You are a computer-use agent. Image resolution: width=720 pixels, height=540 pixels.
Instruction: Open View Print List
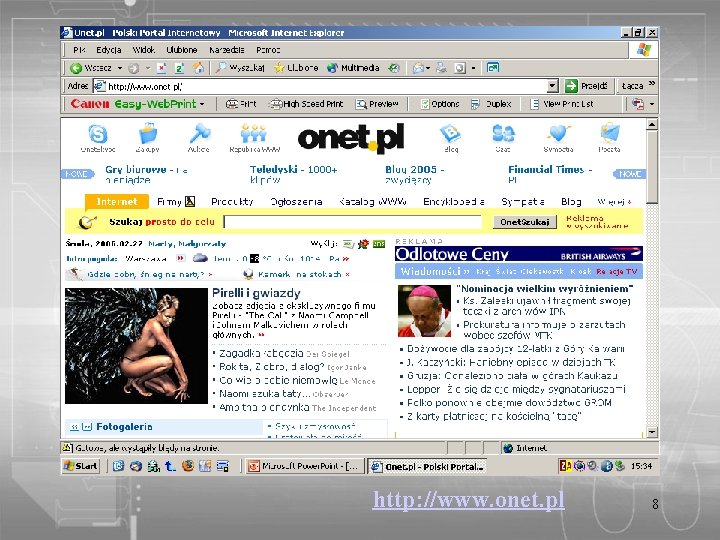562,104
